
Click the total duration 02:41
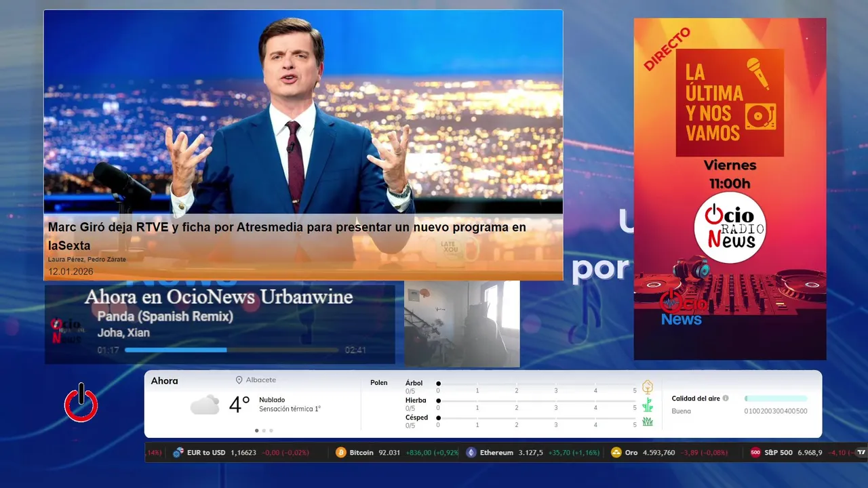tap(355, 350)
